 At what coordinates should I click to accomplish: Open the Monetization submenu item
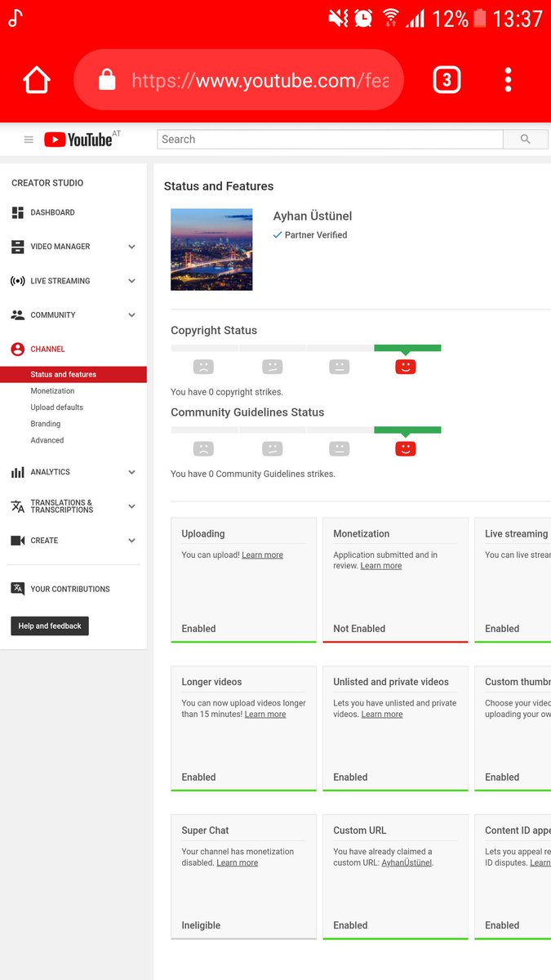[52, 391]
